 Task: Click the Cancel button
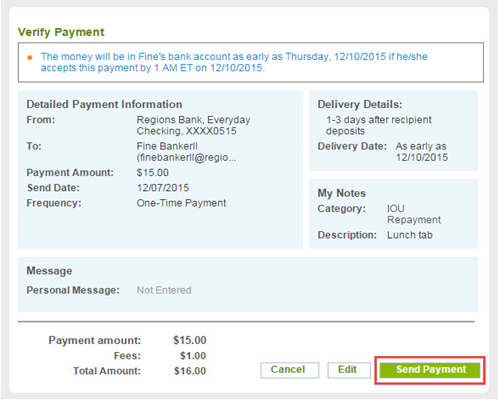pos(289,370)
